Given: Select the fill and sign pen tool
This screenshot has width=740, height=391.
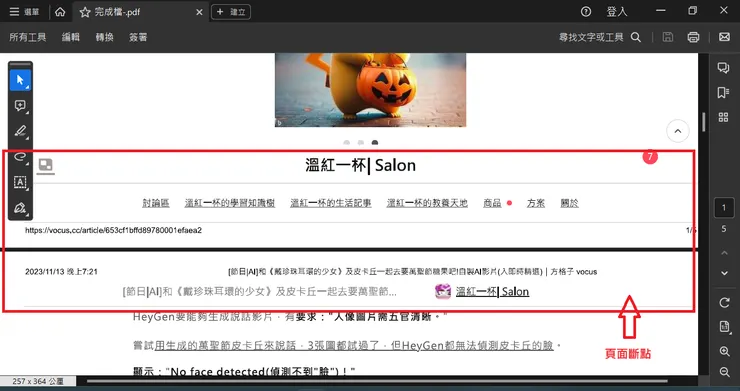Looking at the screenshot, I should click(x=20, y=208).
